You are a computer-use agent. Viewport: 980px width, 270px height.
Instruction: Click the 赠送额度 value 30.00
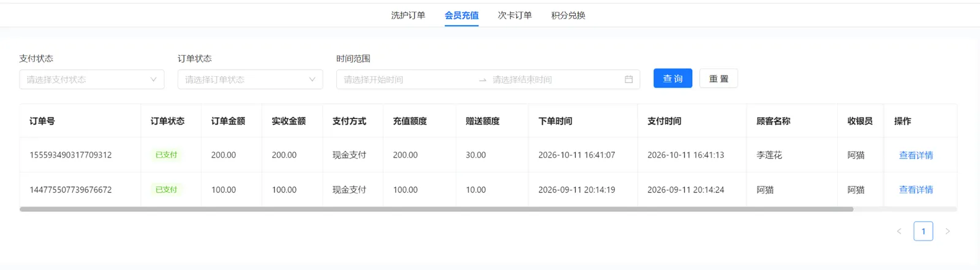coord(476,155)
